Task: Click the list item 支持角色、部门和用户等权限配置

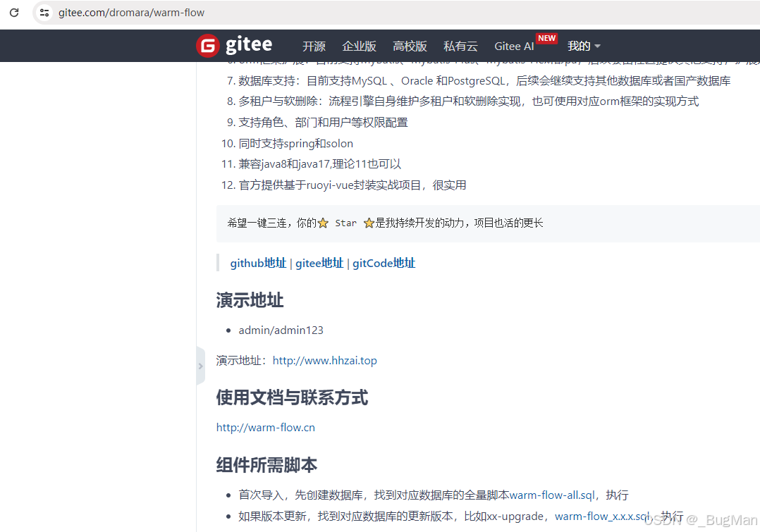Action: [323, 122]
